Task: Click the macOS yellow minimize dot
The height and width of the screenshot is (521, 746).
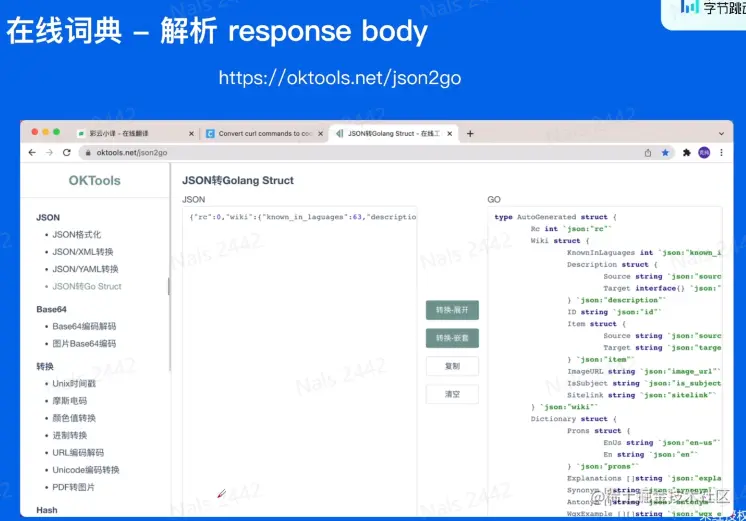Action: pyautogui.click(x=46, y=132)
